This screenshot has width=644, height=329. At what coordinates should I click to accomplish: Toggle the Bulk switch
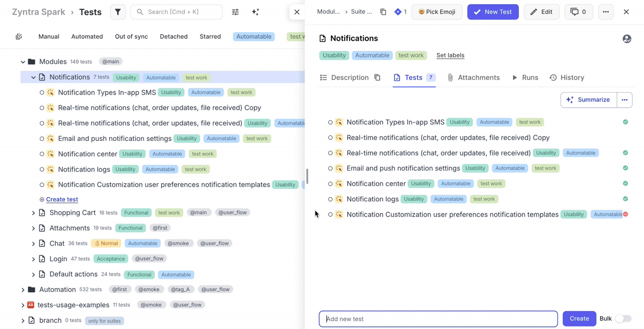[x=623, y=318]
